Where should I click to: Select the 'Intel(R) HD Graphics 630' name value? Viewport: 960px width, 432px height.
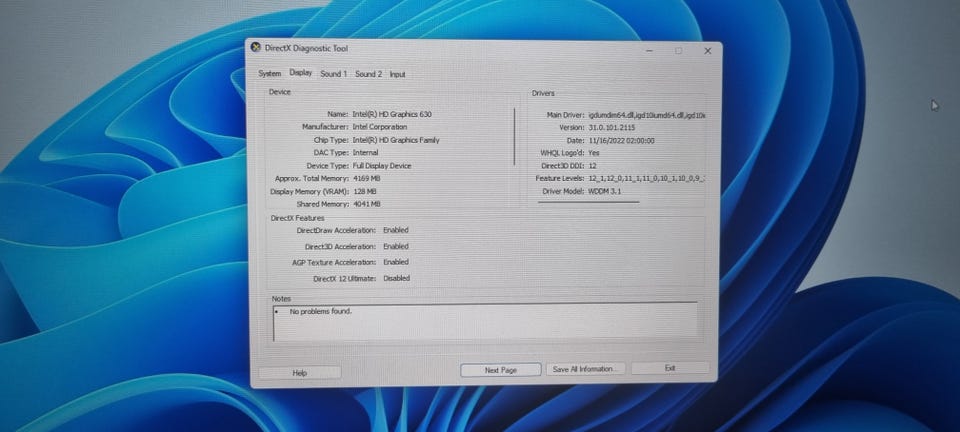[x=392, y=114]
